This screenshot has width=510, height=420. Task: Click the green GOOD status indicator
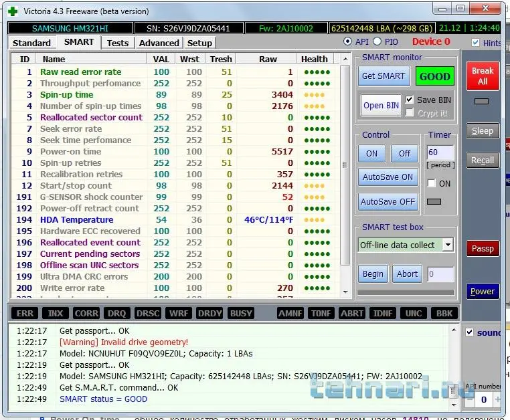coord(434,76)
